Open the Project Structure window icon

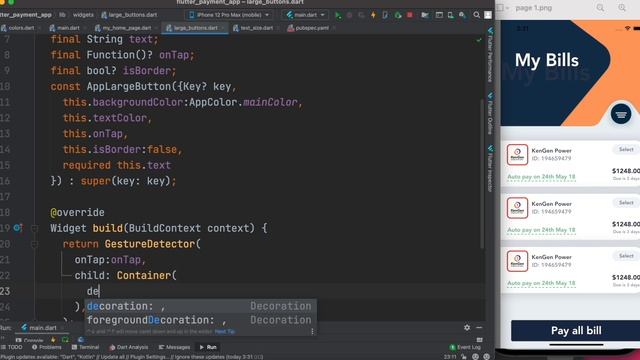tap(439, 15)
